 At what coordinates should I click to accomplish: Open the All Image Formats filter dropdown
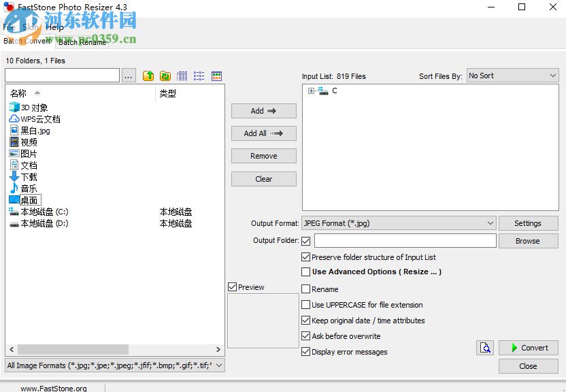(115, 365)
